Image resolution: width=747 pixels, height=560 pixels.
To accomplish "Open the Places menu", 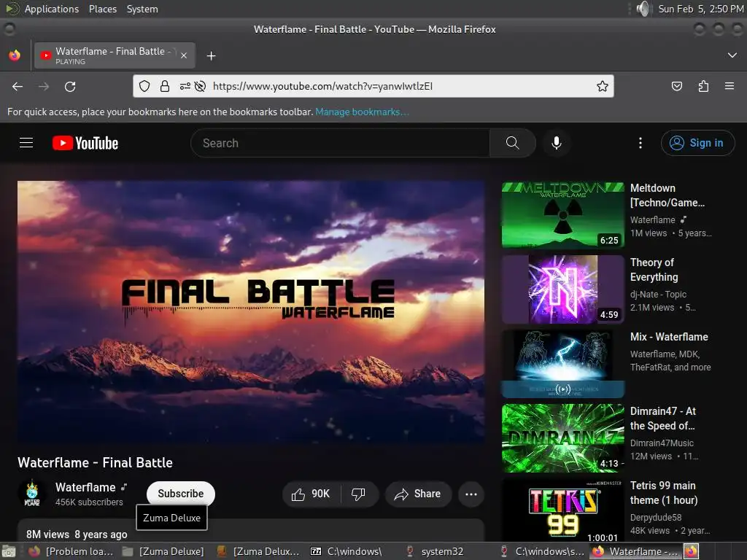I will coord(102,9).
